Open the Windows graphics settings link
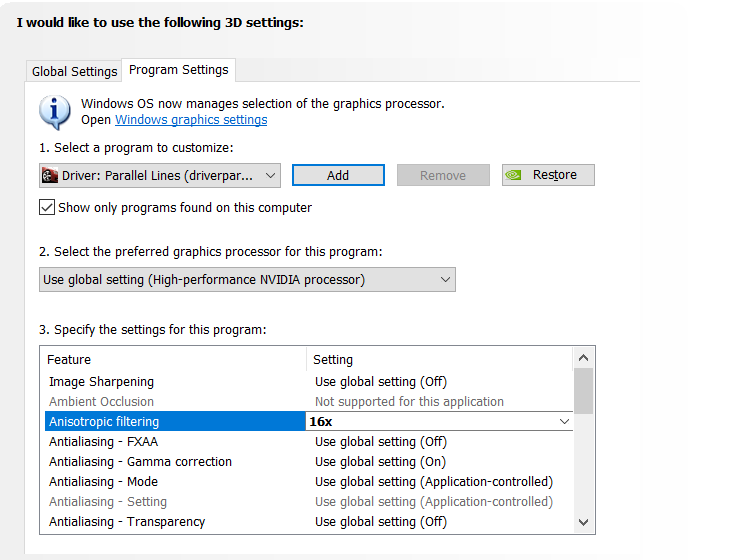Viewport: 733px width, 560px height. 191,120
